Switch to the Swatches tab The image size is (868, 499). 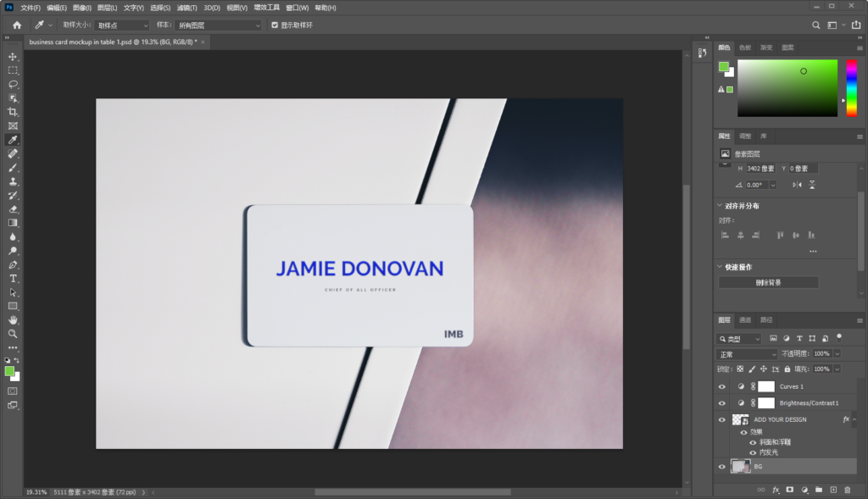[745, 47]
